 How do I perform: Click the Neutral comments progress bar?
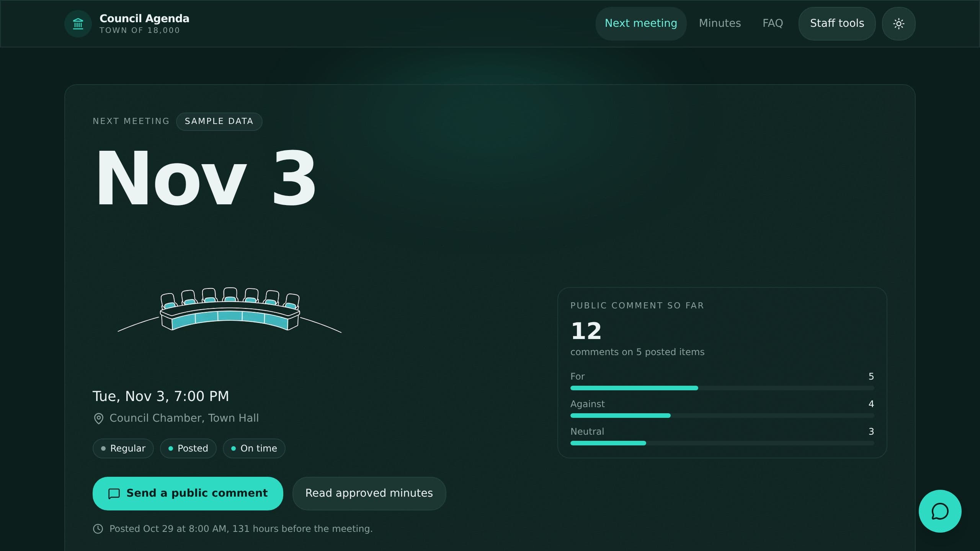coord(722,443)
